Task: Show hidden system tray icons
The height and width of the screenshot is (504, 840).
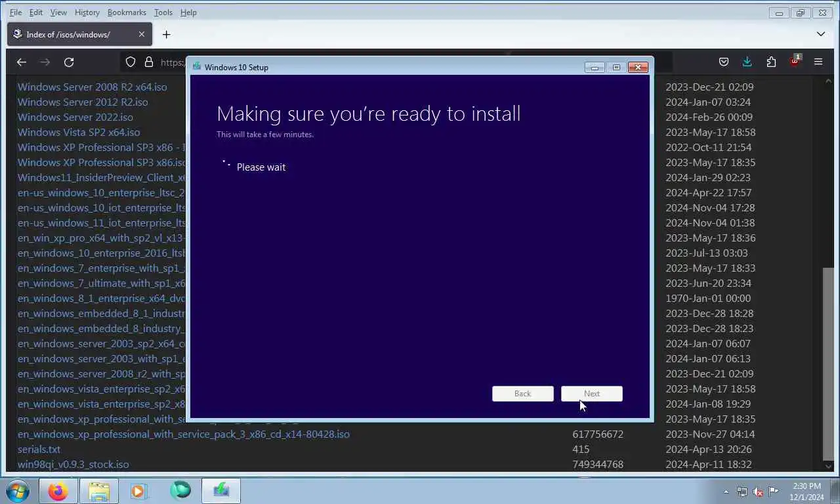Action: [726, 492]
